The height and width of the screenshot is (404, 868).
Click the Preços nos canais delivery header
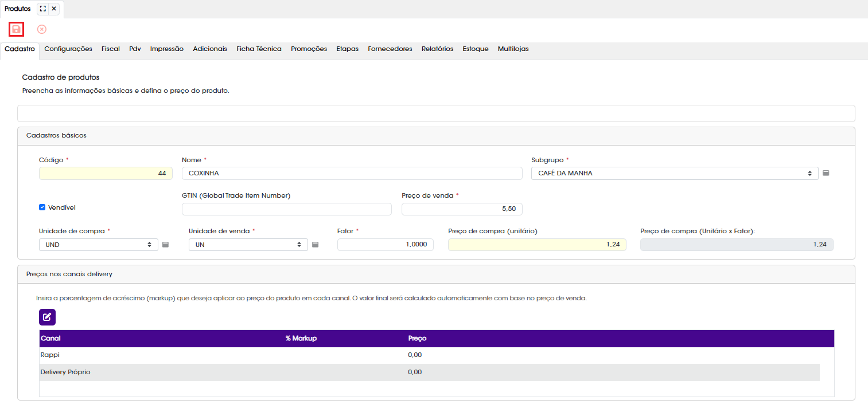pos(436,274)
